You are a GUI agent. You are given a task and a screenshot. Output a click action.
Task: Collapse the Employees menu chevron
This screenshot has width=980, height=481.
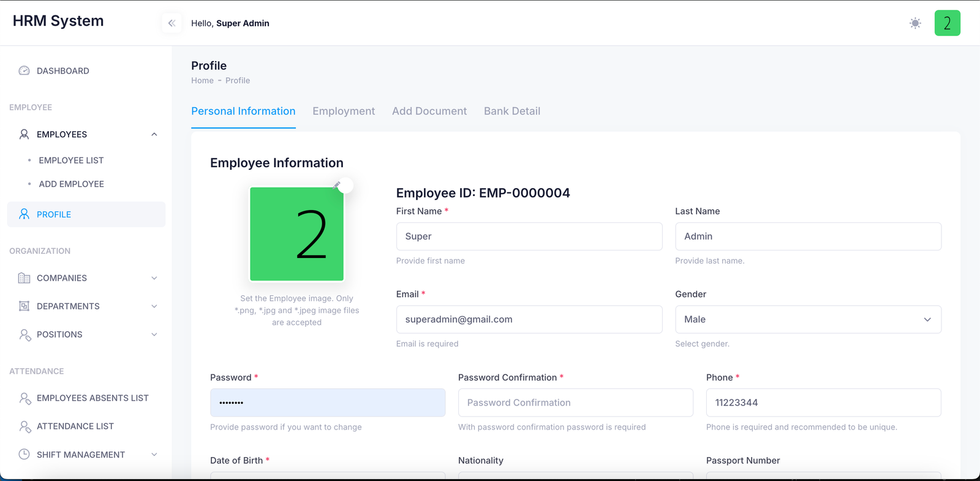[154, 135]
